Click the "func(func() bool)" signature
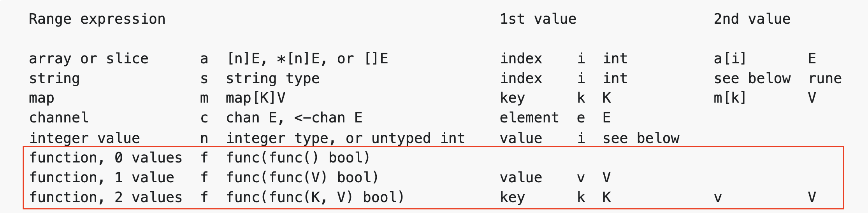 [x=298, y=158]
